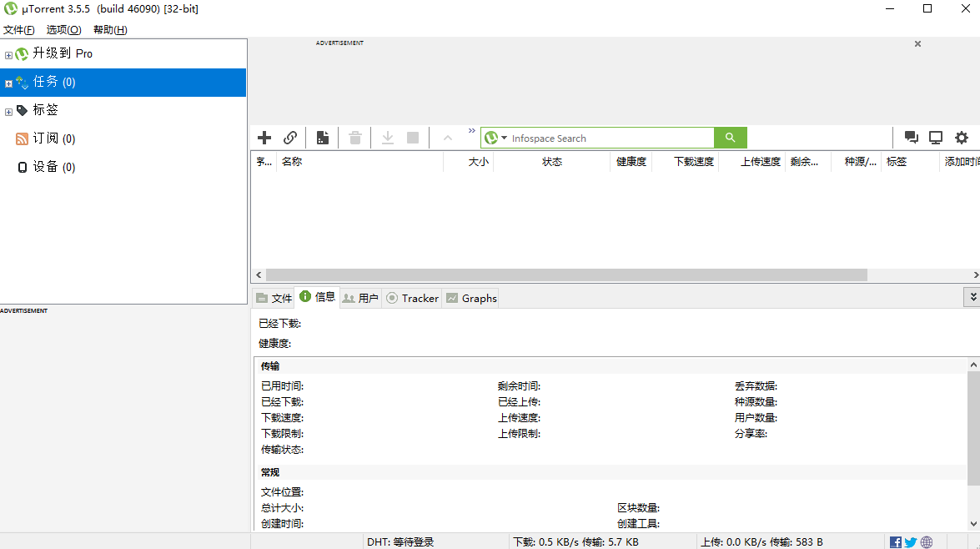The image size is (980, 549).
Task: Open the 选项 menu
Action: 63,28
